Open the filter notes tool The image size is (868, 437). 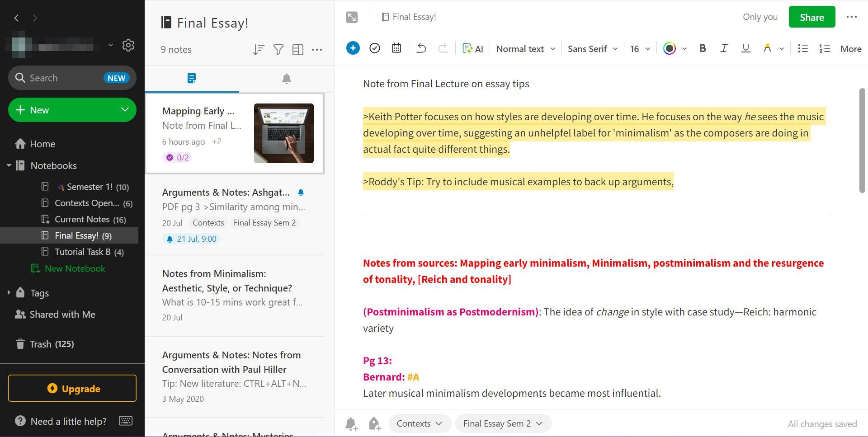(x=278, y=49)
